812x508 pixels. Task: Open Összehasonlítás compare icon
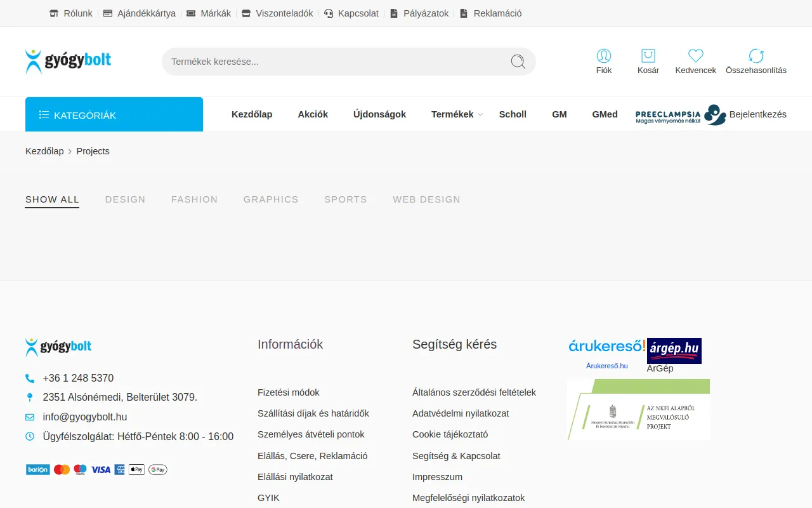756,56
